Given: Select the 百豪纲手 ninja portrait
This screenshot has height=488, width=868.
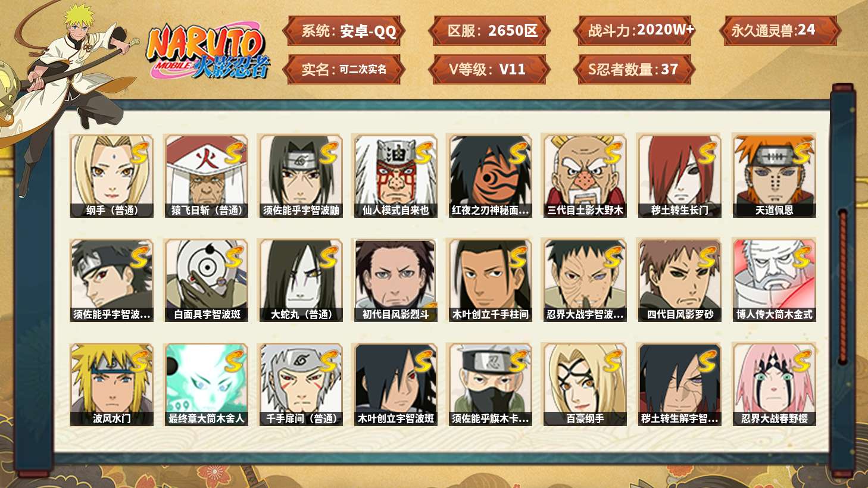Looking at the screenshot, I should click(x=585, y=384).
